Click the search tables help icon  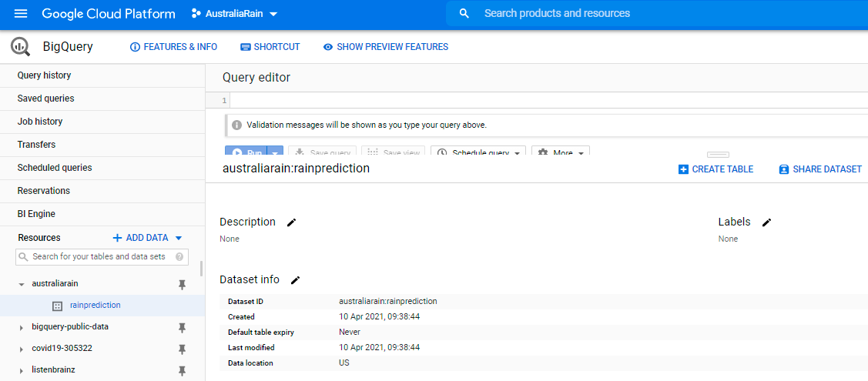[x=179, y=257]
